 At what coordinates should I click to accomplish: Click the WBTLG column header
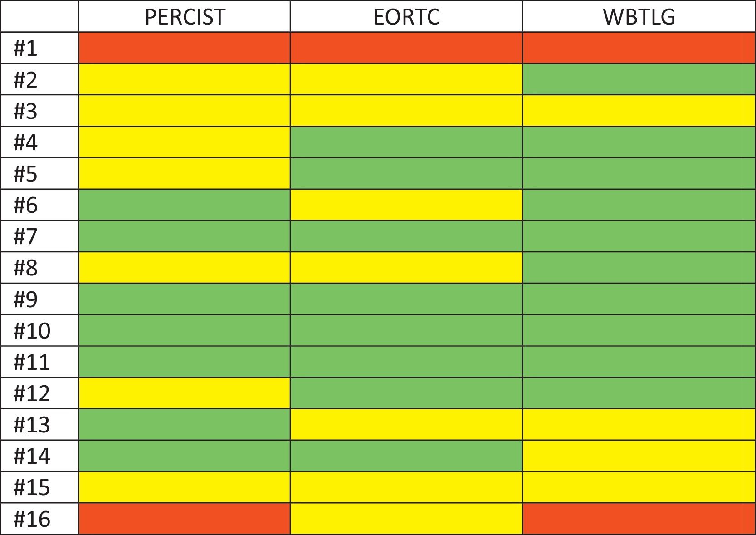pos(639,17)
